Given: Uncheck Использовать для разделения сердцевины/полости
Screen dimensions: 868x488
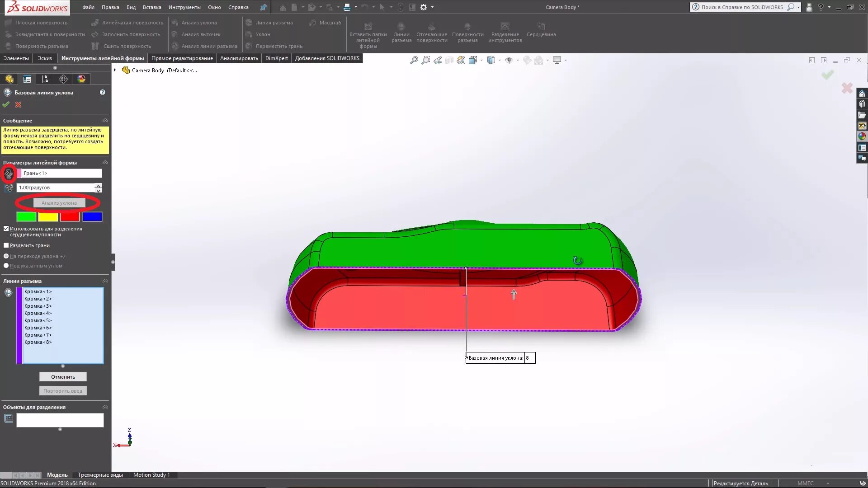Looking at the screenshot, I should pyautogui.click(x=6, y=229).
